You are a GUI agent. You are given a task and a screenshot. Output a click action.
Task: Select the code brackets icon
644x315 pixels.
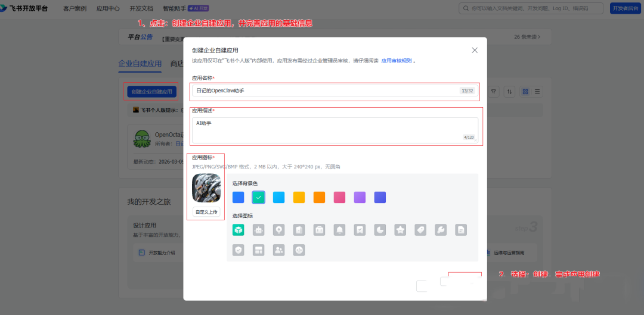point(299,249)
